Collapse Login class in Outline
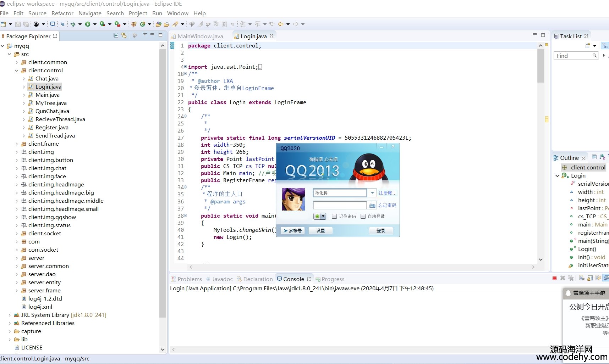609x364 pixels. pyautogui.click(x=557, y=176)
